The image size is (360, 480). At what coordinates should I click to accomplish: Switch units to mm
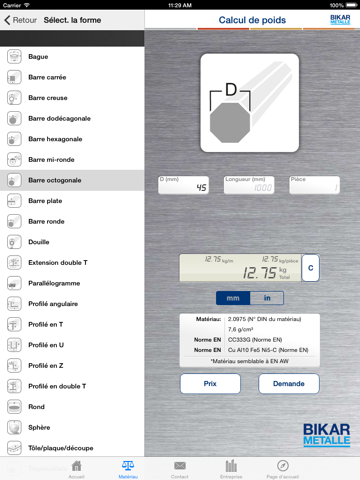(x=233, y=298)
